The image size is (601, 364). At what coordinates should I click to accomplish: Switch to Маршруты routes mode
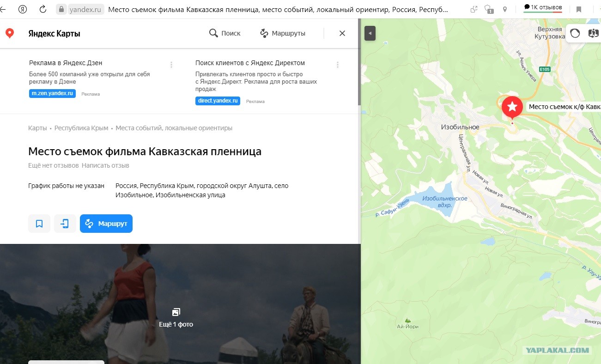283,33
